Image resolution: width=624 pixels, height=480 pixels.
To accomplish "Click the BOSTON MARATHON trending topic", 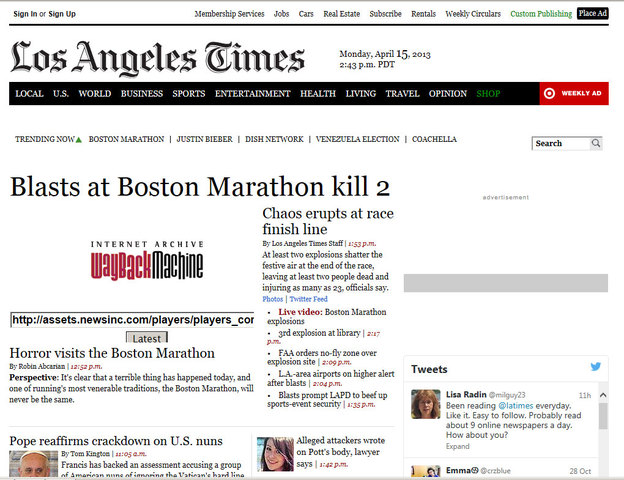I will (x=126, y=139).
